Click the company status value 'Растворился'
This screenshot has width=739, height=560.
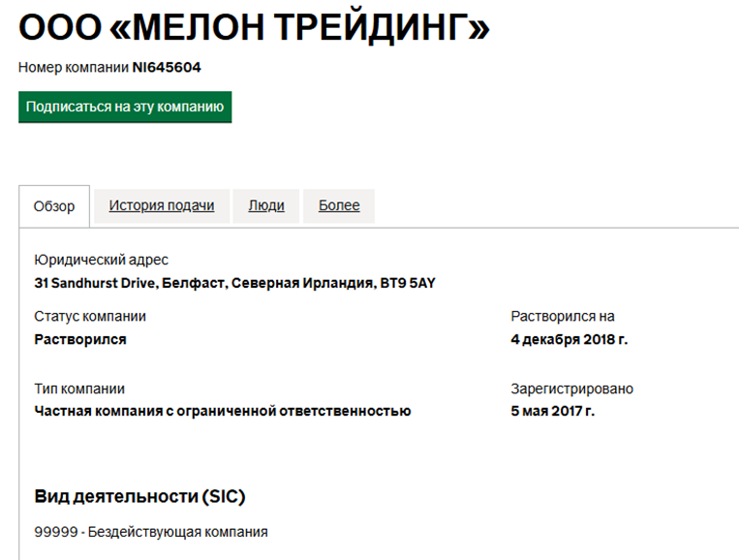coord(80,339)
